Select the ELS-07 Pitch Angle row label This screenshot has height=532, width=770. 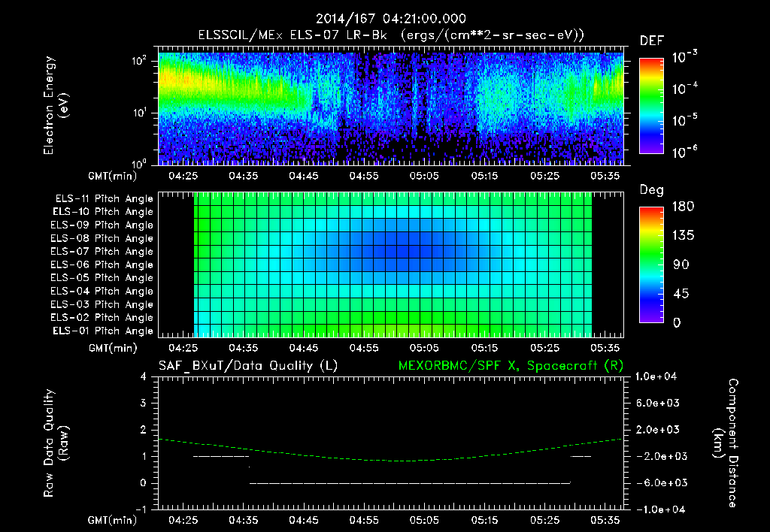click(102, 251)
